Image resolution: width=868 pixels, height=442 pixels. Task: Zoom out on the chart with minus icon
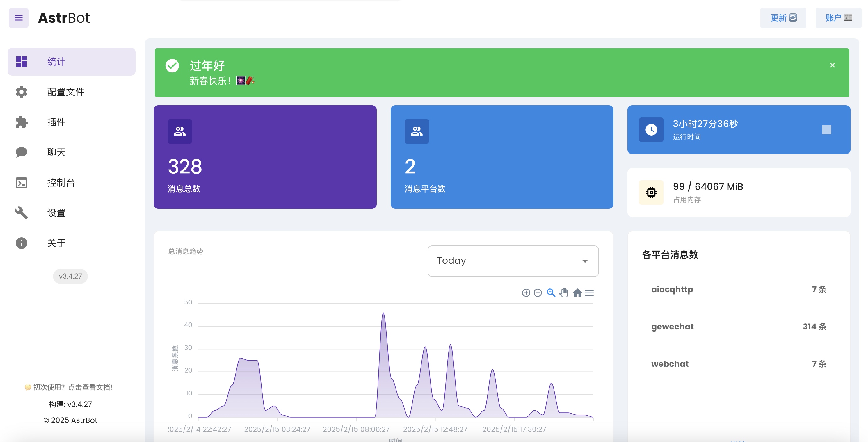click(538, 293)
